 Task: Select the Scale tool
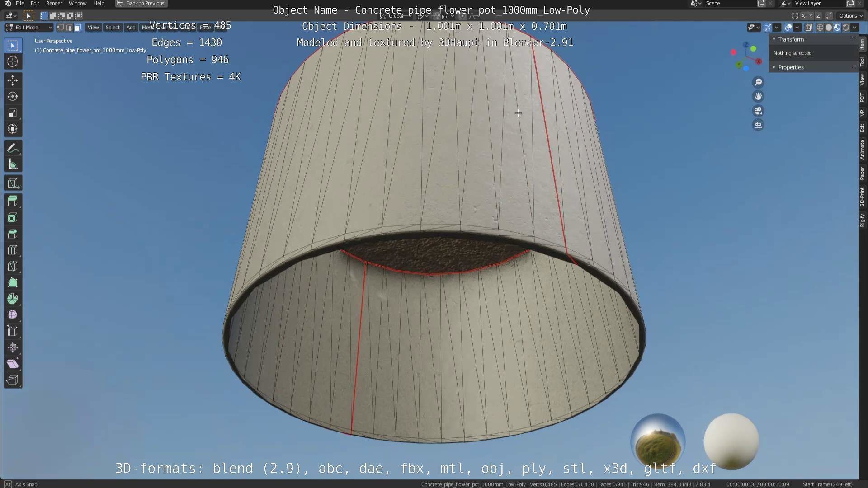(x=13, y=113)
